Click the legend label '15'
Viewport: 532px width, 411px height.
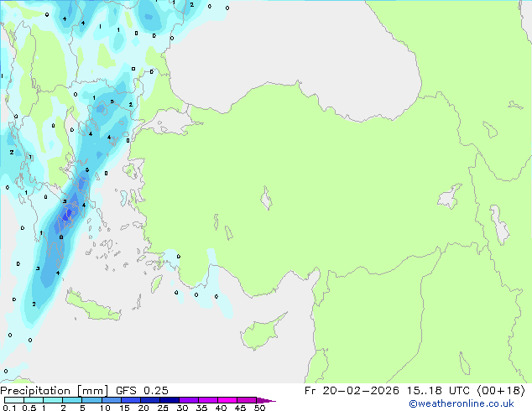point(124,408)
